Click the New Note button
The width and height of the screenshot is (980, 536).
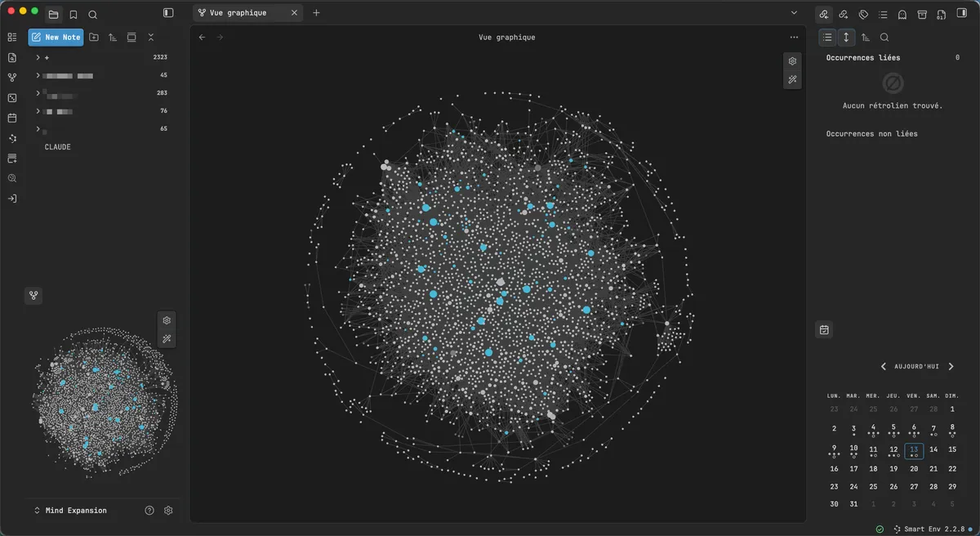pos(56,38)
